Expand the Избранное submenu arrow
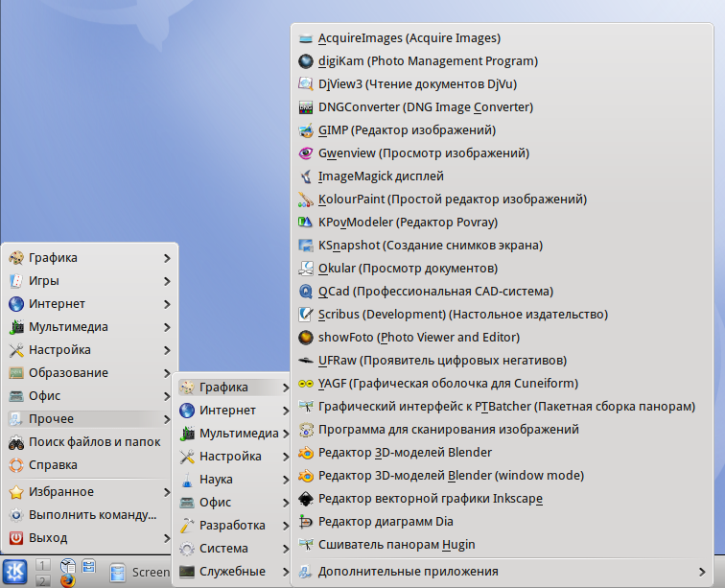 167,492
